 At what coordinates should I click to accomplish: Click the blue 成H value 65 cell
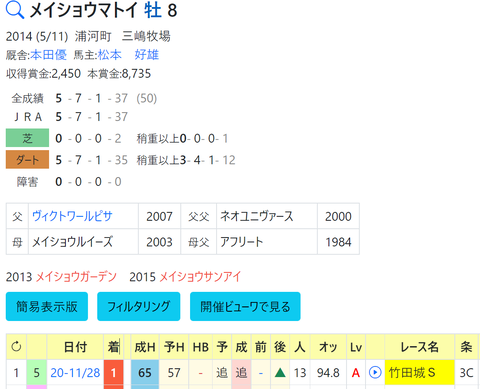(x=145, y=372)
